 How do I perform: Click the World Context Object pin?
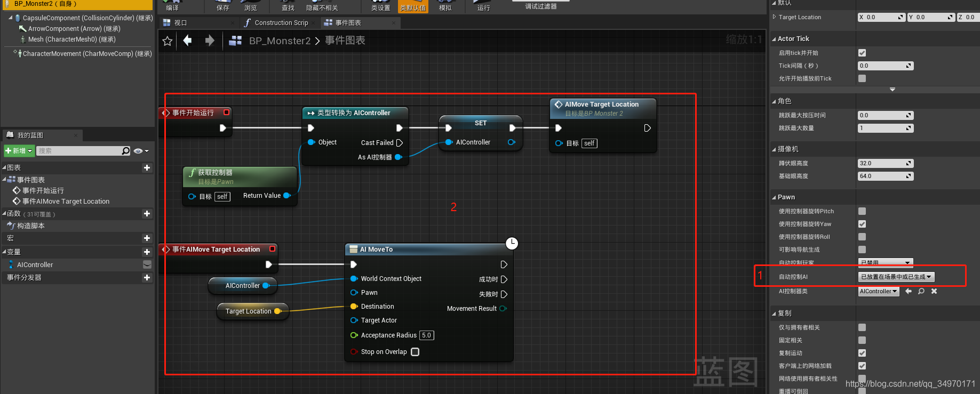click(354, 279)
